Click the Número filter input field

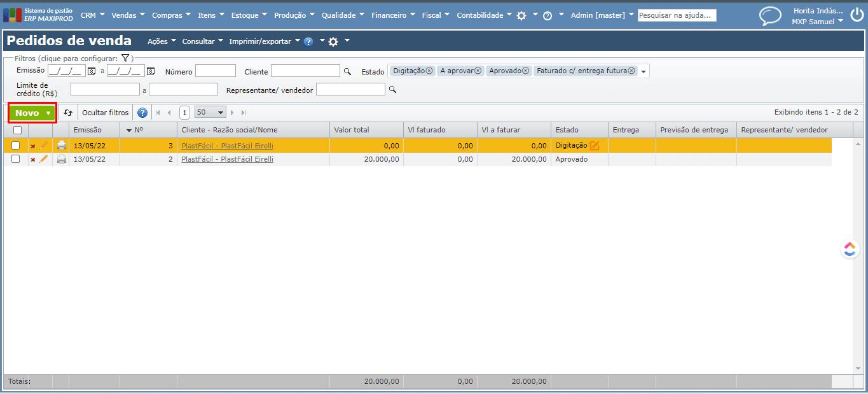tap(216, 71)
